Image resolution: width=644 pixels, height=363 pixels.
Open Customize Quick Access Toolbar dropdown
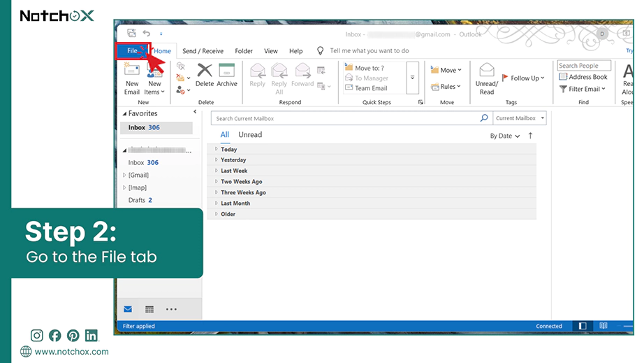[161, 34]
